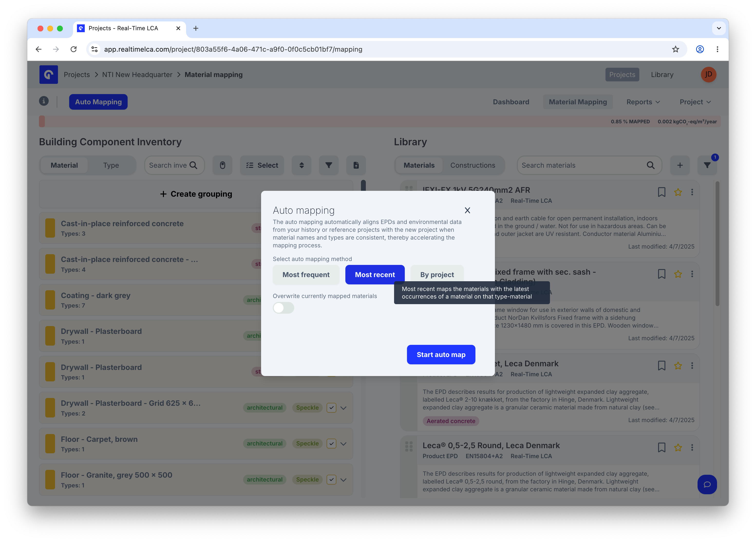
Task: Click the plus icon to add material
Action: [680, 165]
